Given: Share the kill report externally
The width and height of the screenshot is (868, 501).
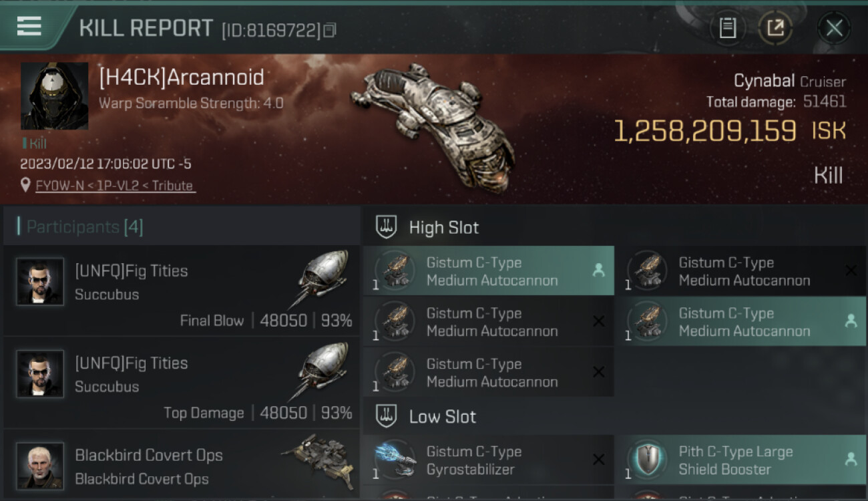Looking at the screenshot, I should click(x=775, y=28).
